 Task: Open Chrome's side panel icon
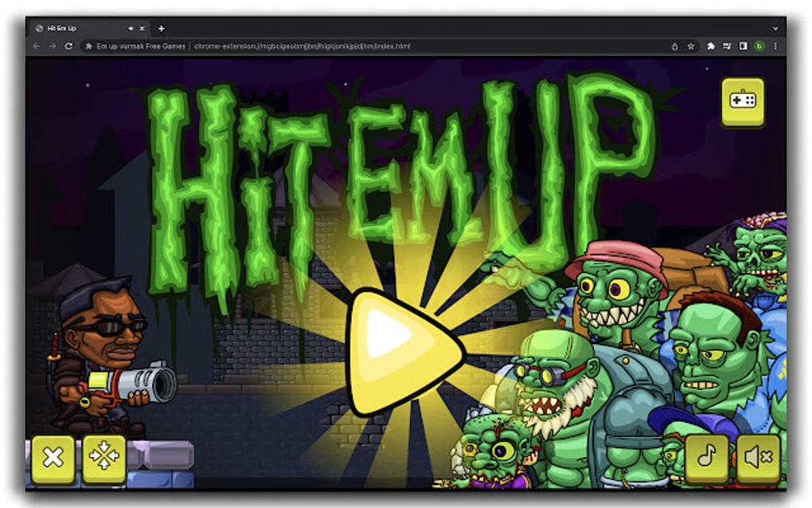tap(743, 46)
